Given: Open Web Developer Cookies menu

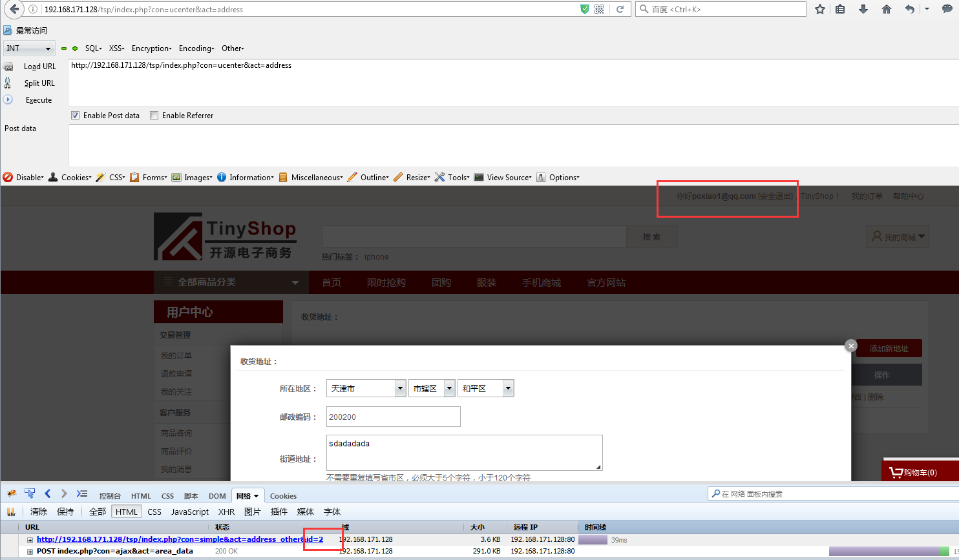Looking at the screenshot, I should pos(70,178).
